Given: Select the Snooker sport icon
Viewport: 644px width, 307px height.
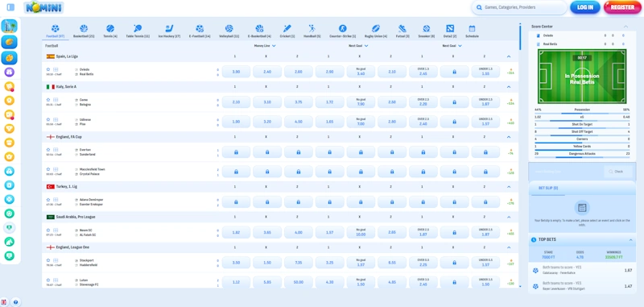Looking at the screenshot, I should pos(427,28).
